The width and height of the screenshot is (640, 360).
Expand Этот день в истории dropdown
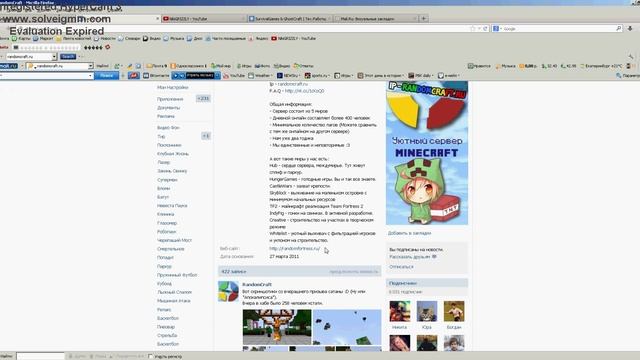coord(403,76)
